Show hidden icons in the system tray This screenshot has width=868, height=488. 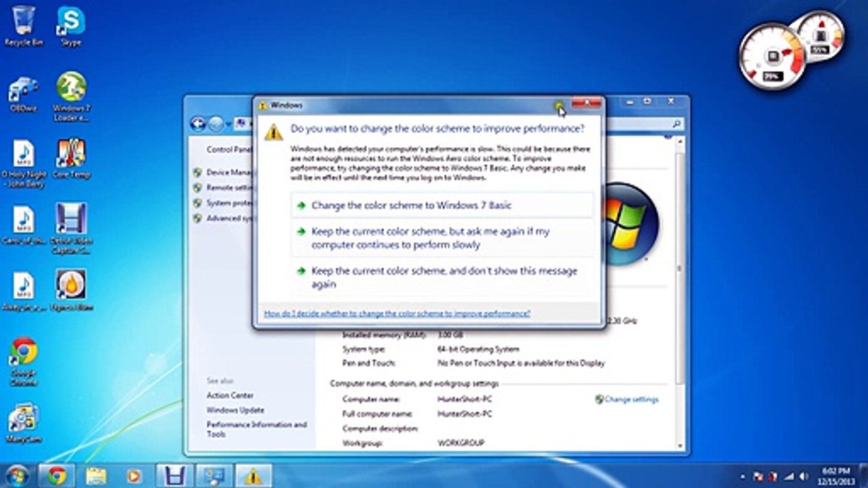click(x=744, y=476)
